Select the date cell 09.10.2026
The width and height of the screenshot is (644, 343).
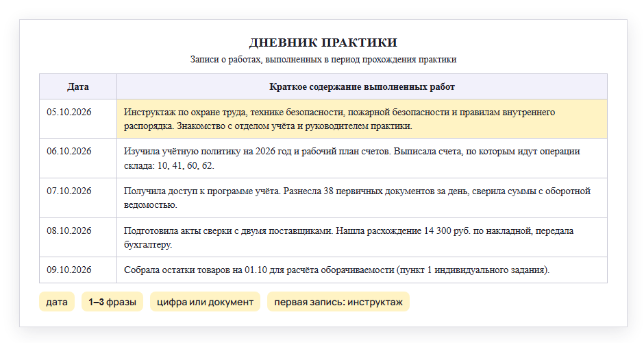click(78, 270)
